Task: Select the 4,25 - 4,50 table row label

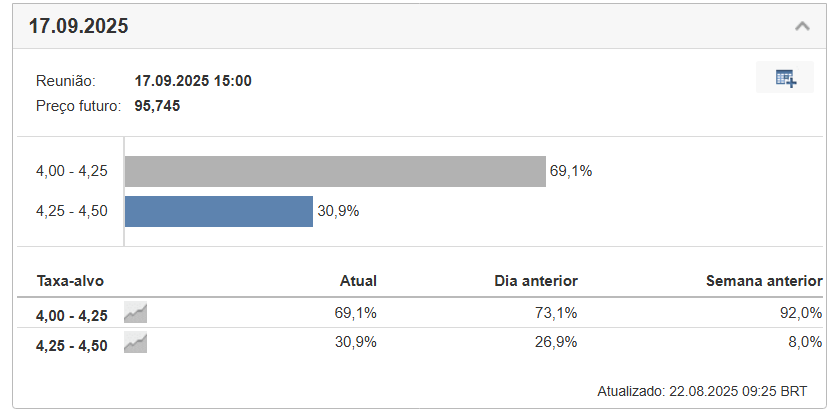Action: [x=72, y=346]
